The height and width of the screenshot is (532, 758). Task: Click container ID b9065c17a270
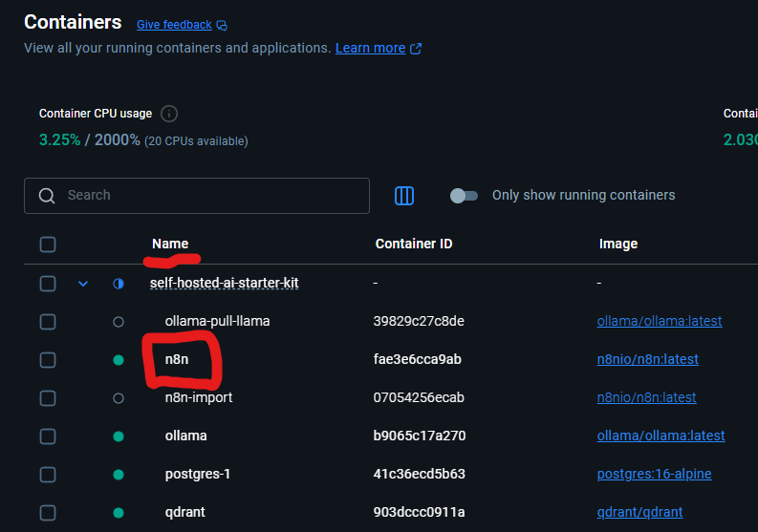(x=420, y=436)
